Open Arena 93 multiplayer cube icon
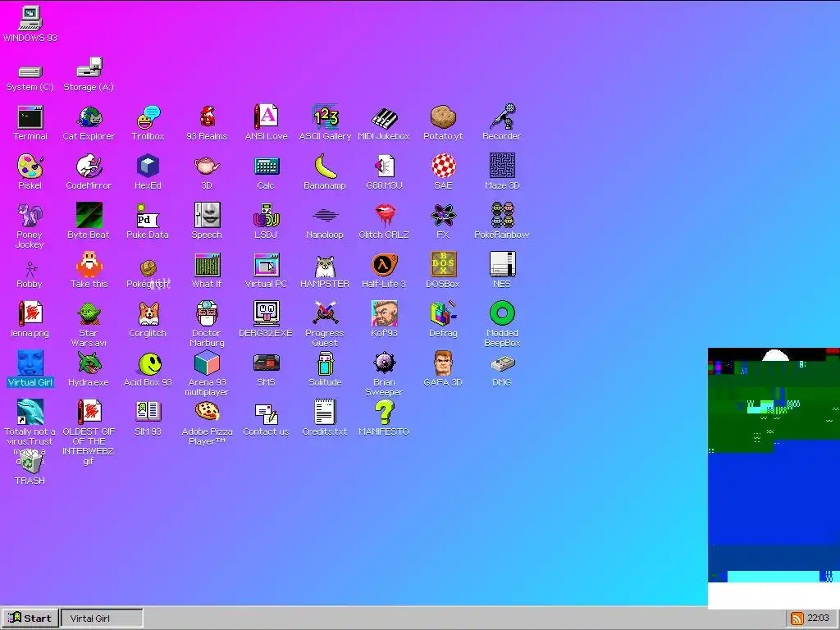 point(207,363)
